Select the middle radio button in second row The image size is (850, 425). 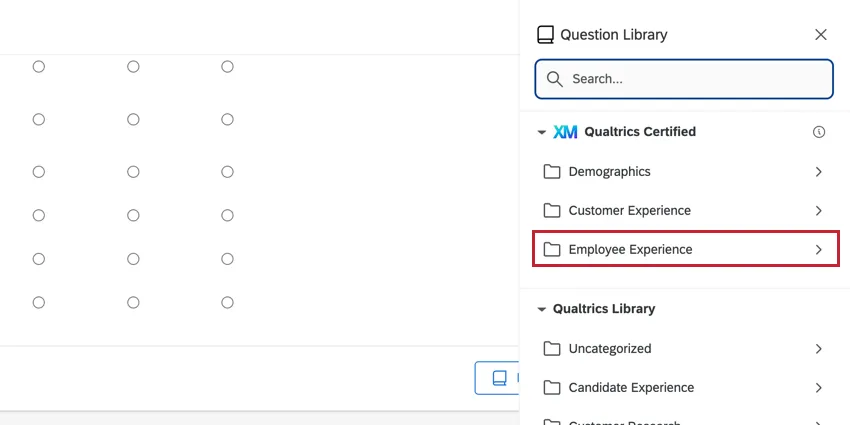(x=133, y=120)
